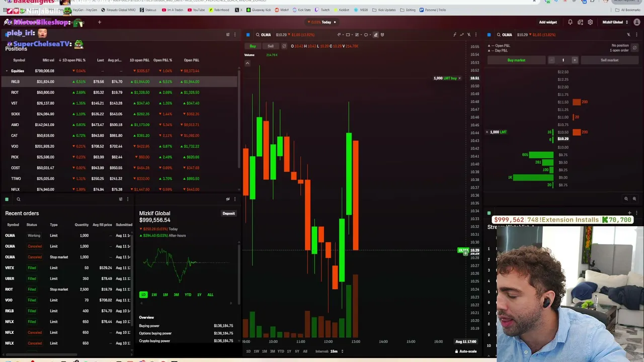Open the settings gear in the top bar
The image size is (644, 362).
590,22
